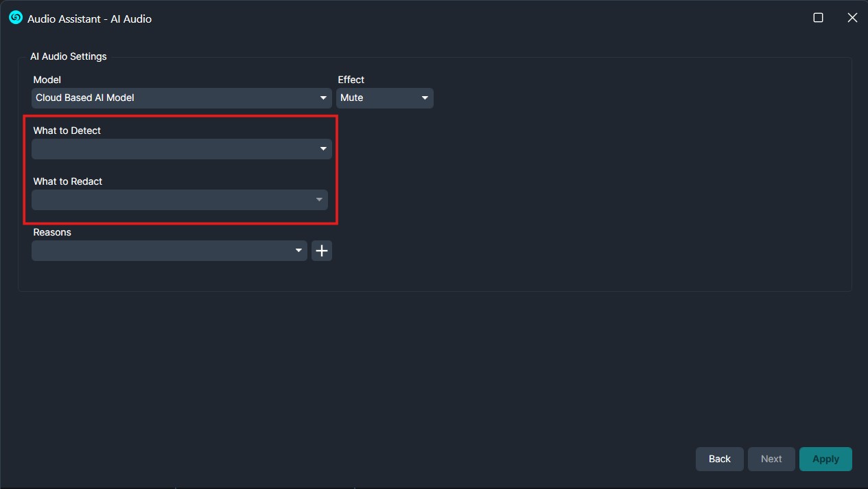
Task: Open the empty Reasons combo box
Action: click(x=161, y=251)
